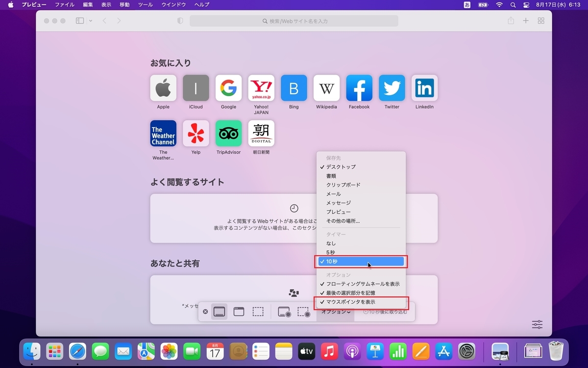This screenshot has height=368, width=588.
Task: Select Capture Entire Screen tool
Action: point(220,312)
